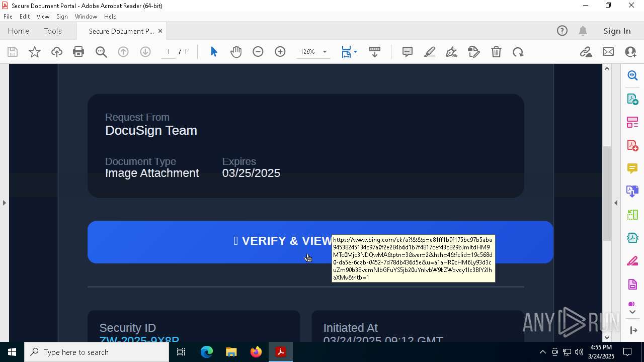Expand more tools chevron in right pane
This screenshot has height=362, width=644.
pos(632,312)
